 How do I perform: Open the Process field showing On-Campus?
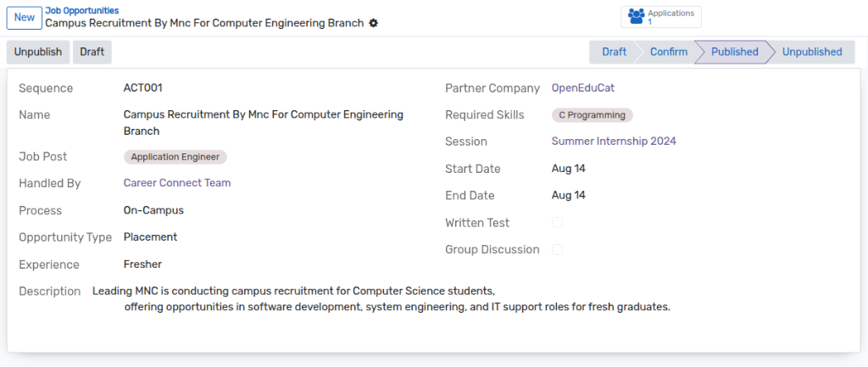(x=153, y=210)
